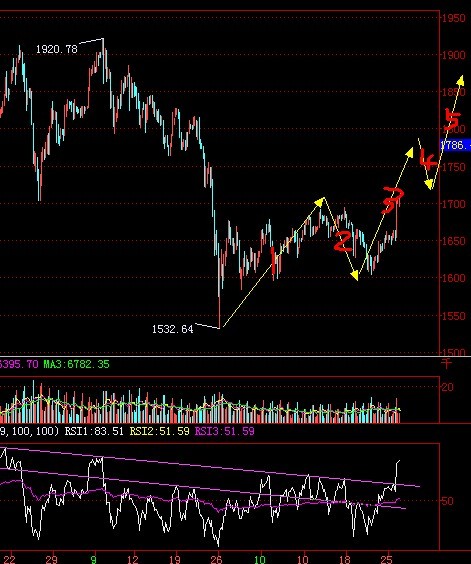471x564 pixels.
Task: Click the 1650 price axis label
Action: pyautogui.click(x=454, y=241)
